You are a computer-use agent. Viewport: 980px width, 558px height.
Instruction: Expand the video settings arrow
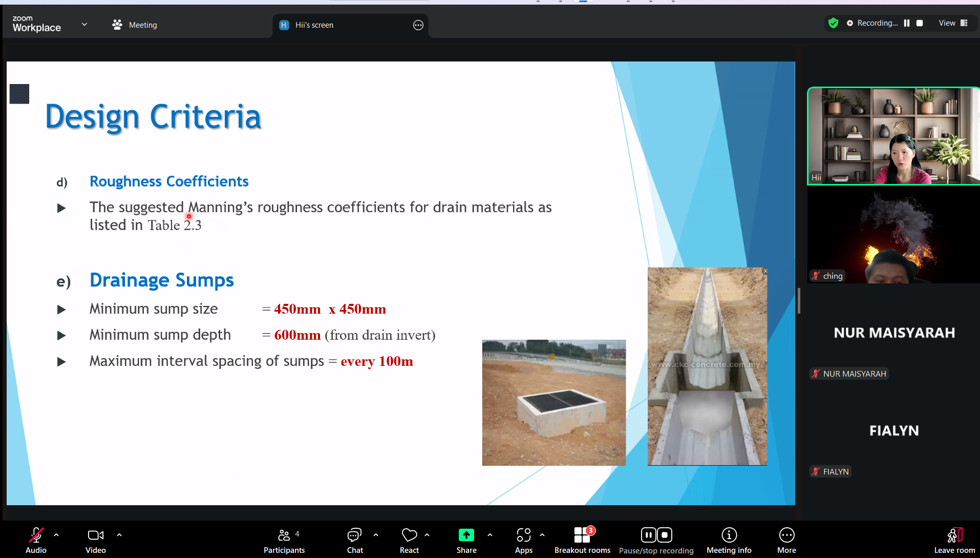(x=119, y=535)
